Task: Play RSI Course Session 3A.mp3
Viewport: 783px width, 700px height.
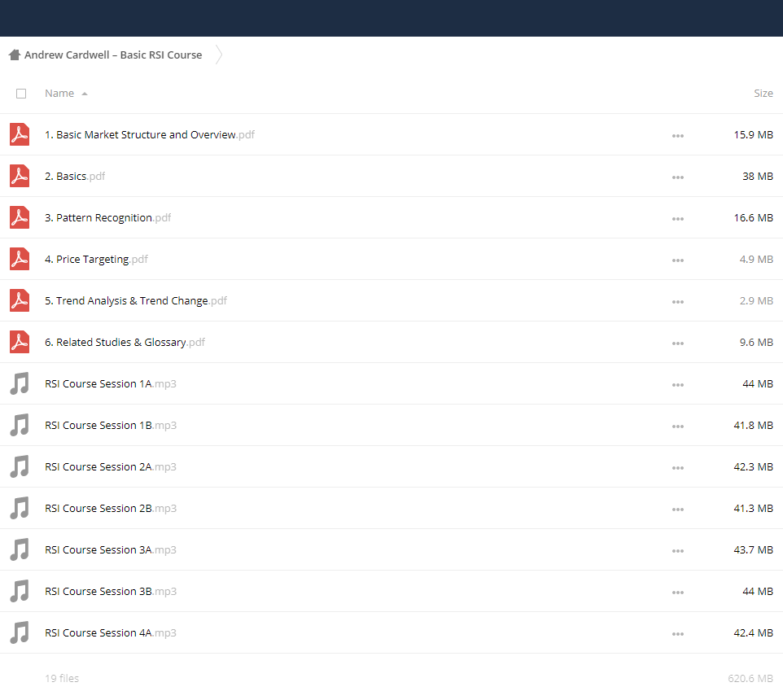Action: [x=111, y=549]
